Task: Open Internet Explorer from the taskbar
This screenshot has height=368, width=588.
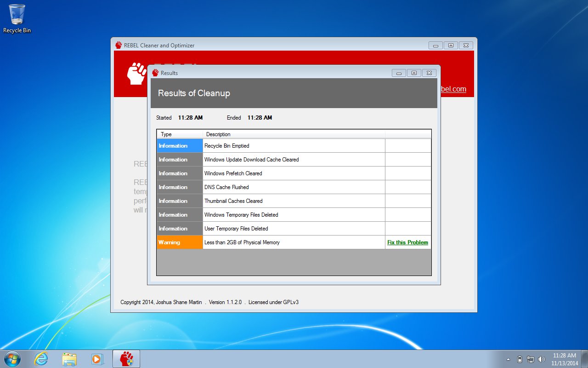Action: click(x=41, y=358)
